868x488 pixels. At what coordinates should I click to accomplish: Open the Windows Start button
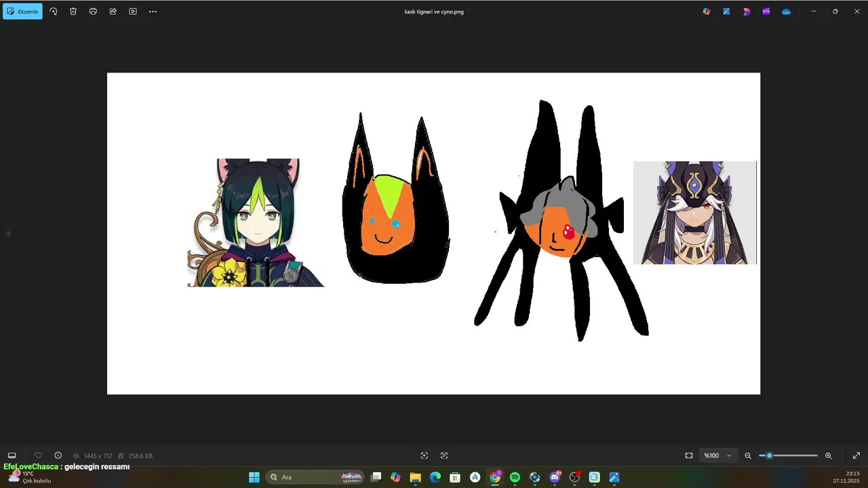pyautogui.click(x=254, y=477)
